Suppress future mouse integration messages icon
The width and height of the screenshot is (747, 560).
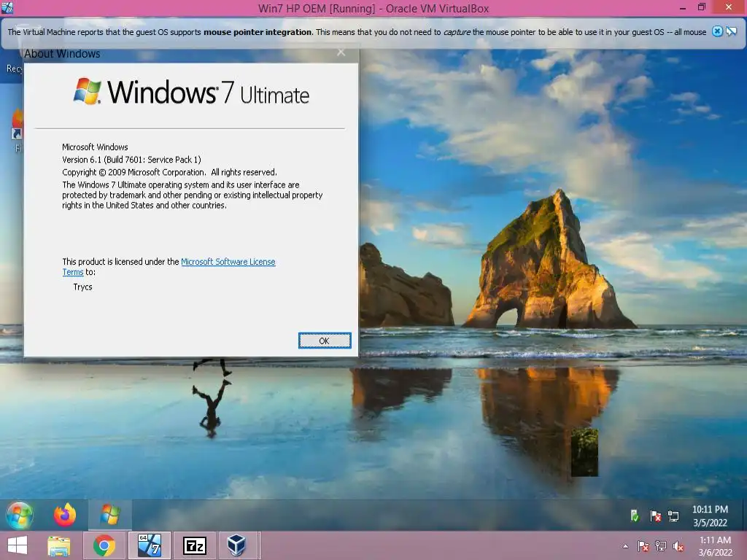coord(731,31)
